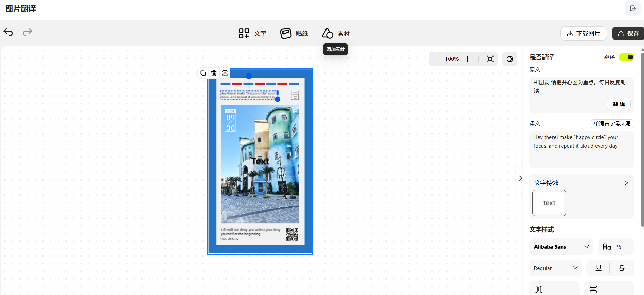
Task: Delete selected text with trash icon
Action: 214,73
